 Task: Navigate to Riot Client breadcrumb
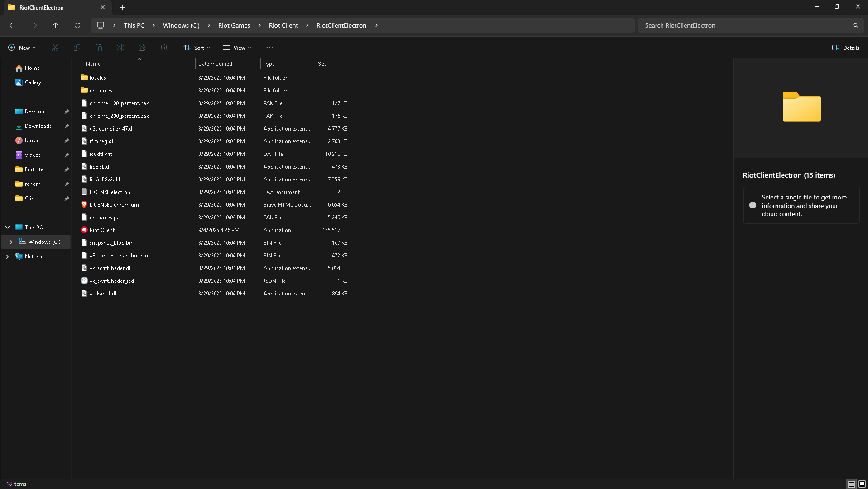[283, 25]
